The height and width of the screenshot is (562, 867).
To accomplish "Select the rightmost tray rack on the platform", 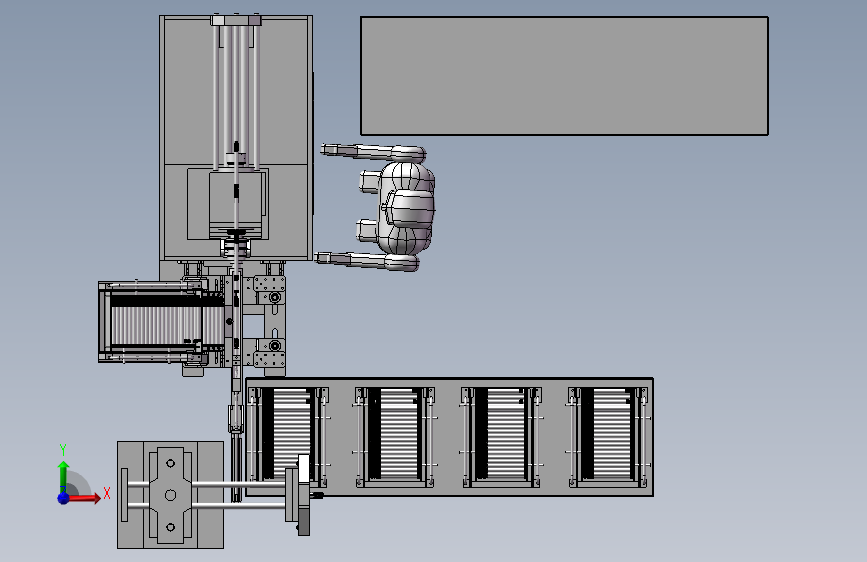I will 608,437.
